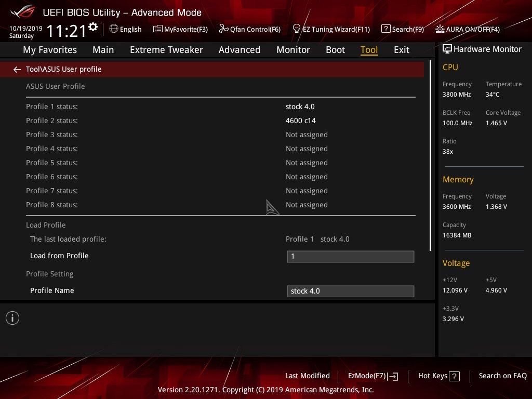The width and height of the screenshot is (532, 399).
Task: Click the Ratio value 38x
Action: point(448,151)
